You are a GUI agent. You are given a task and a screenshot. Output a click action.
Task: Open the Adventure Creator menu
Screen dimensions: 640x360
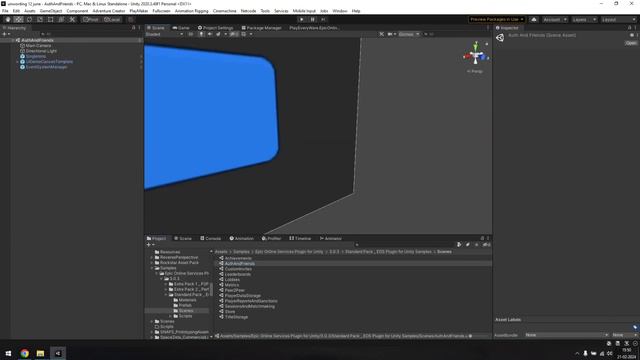109,11
